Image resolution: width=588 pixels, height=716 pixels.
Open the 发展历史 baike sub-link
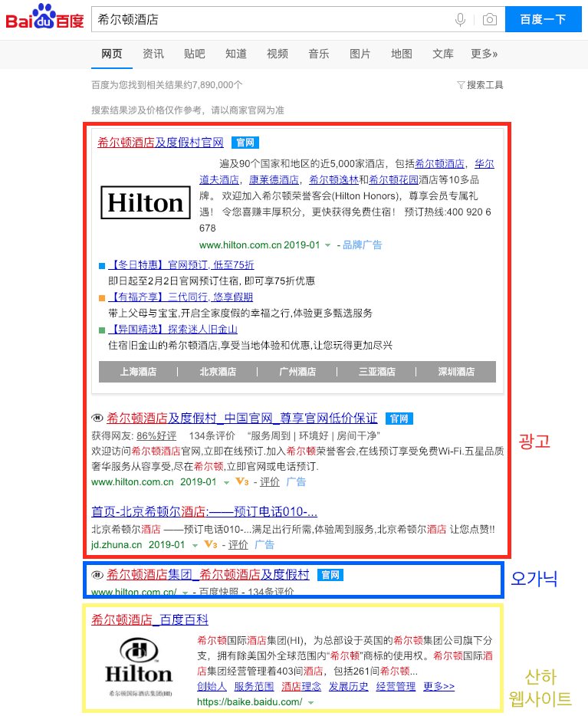pyautogui.click(x=348, y=686)
